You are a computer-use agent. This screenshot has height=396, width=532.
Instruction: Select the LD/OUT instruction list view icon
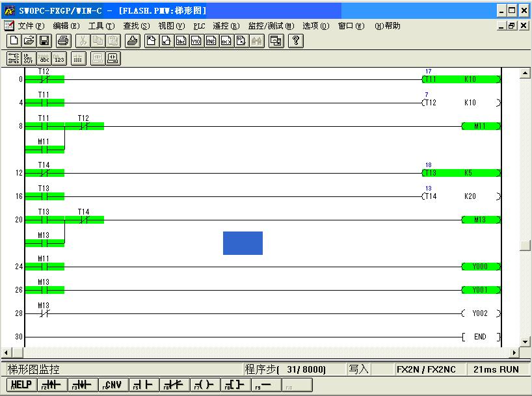click(x=29, y=59)
